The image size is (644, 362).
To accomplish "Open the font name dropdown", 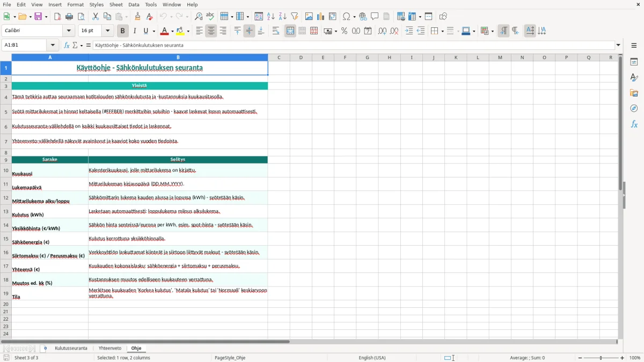I will [x=69, y=31].
